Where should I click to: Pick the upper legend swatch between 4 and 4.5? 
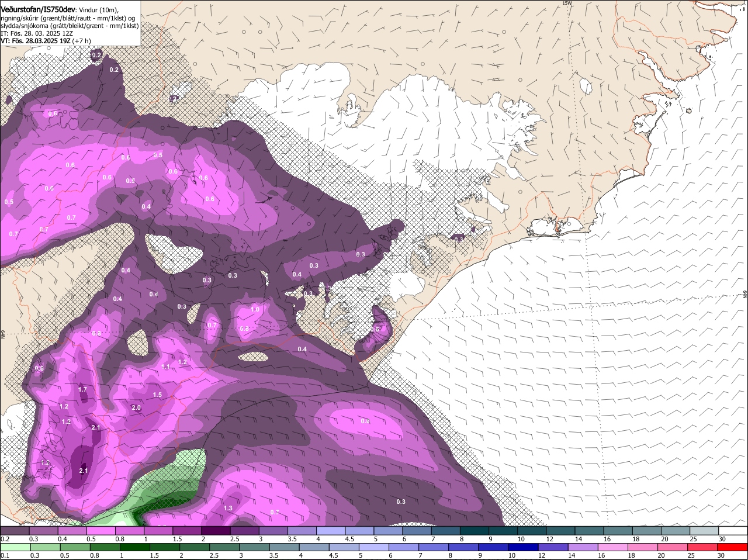[x=331, y=531]
